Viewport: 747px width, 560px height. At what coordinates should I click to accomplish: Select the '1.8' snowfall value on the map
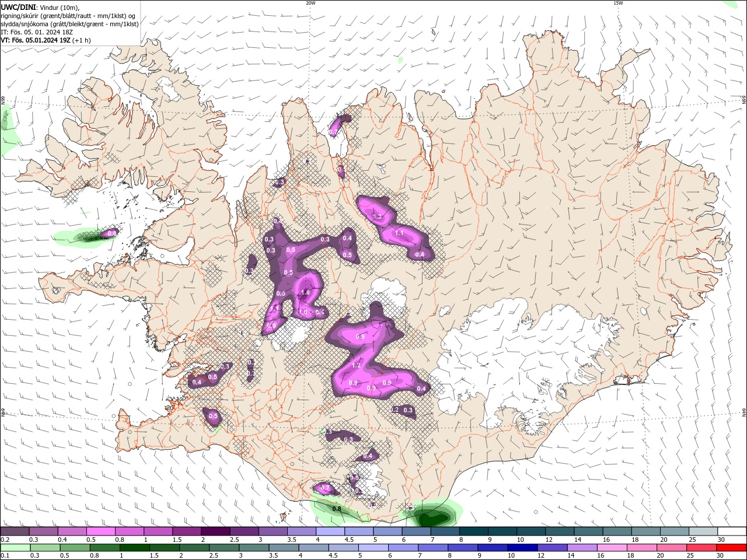(x=305, y=293)
